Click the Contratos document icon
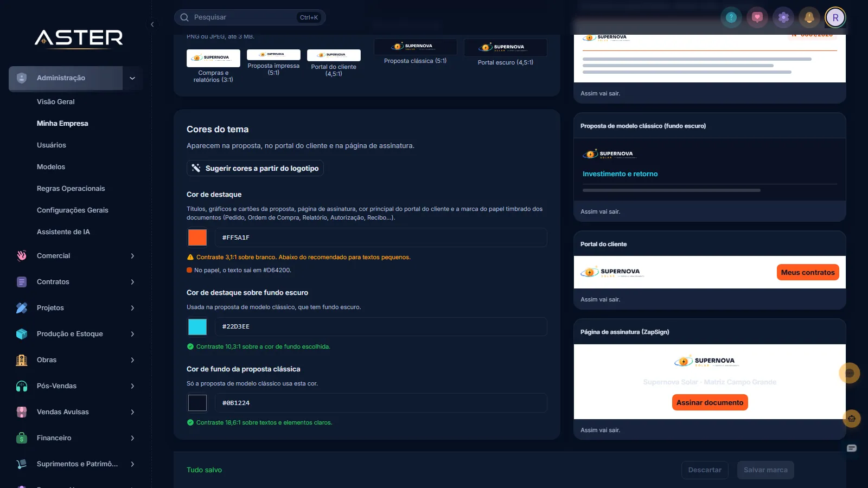Screen dimensions: 868x488 22,282
